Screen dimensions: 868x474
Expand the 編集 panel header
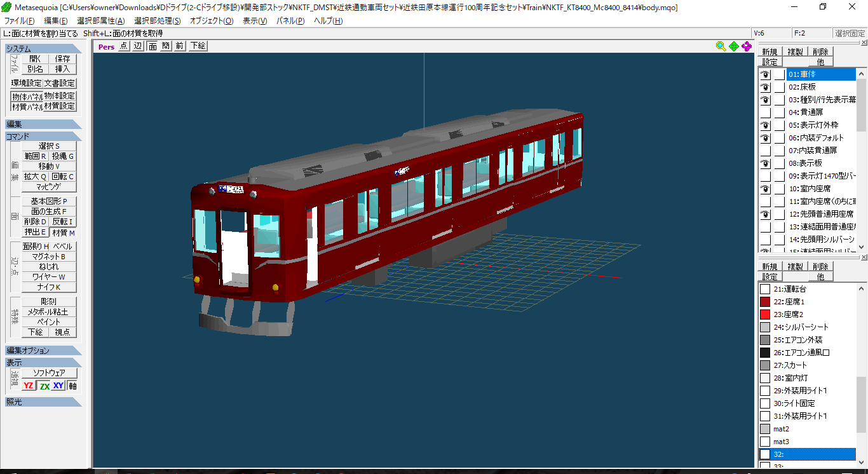coord(43,125)
